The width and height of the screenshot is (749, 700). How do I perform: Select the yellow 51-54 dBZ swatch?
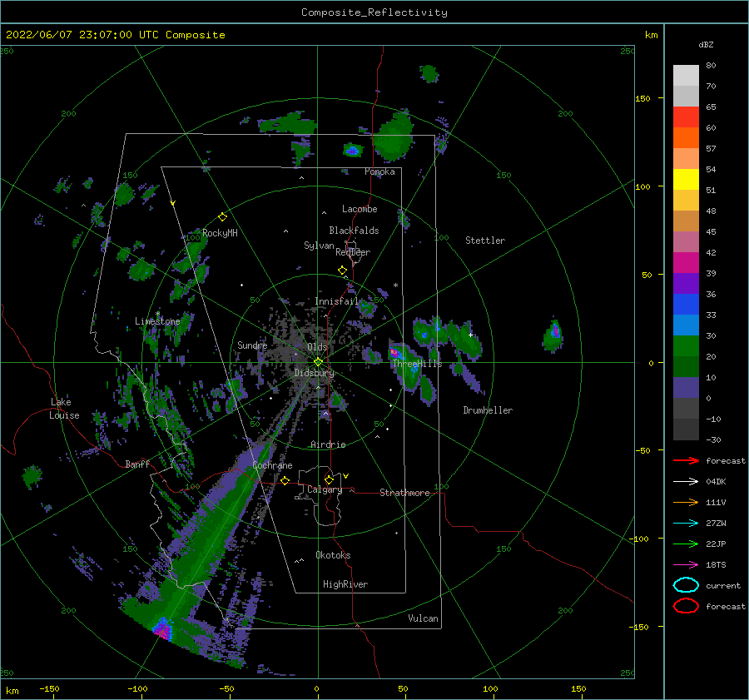[686, 179]
